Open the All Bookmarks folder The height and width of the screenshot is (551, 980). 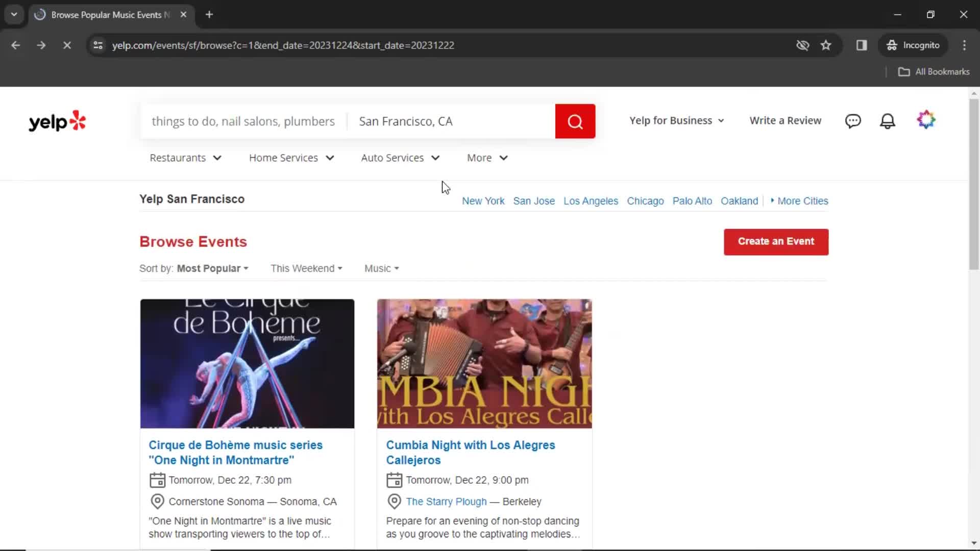[934, 72]
